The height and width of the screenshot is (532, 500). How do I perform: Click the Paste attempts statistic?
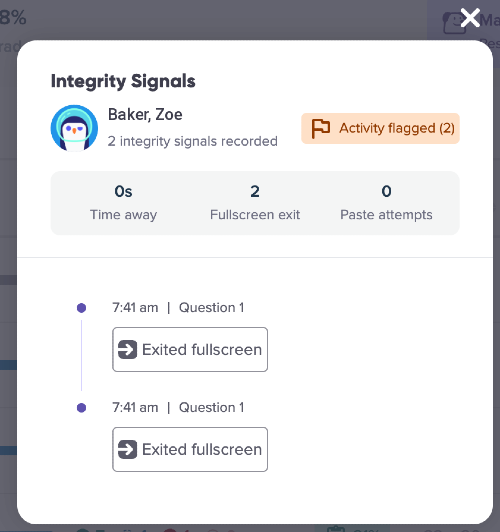click(386, 203)
